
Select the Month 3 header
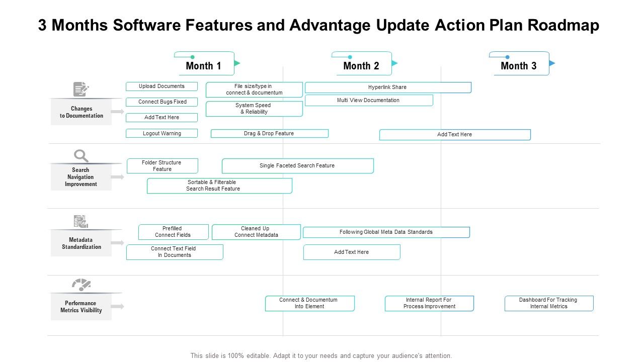click(519, 65)
